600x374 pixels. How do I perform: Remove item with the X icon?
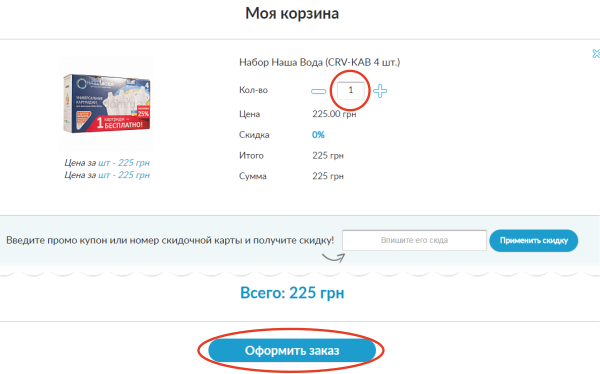596,54
